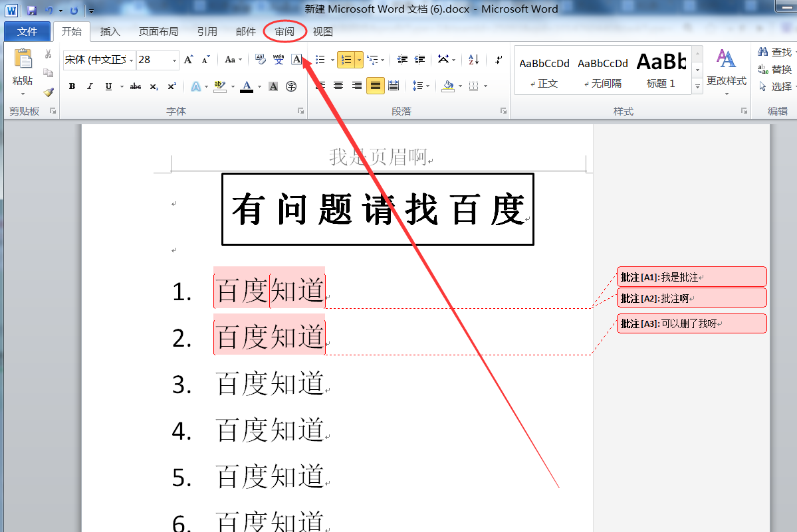
Task: Click the Sort icon in Paragraph group
Action: pos(473,60)
